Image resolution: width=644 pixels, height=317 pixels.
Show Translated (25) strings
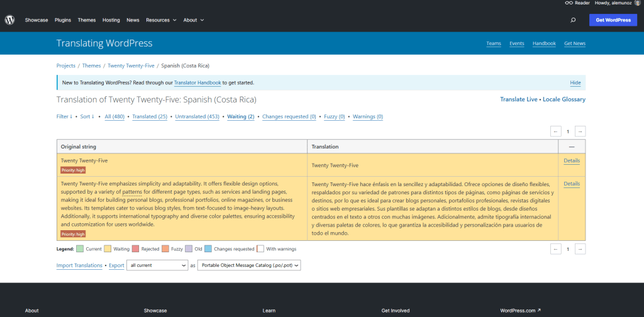(150, 116)
